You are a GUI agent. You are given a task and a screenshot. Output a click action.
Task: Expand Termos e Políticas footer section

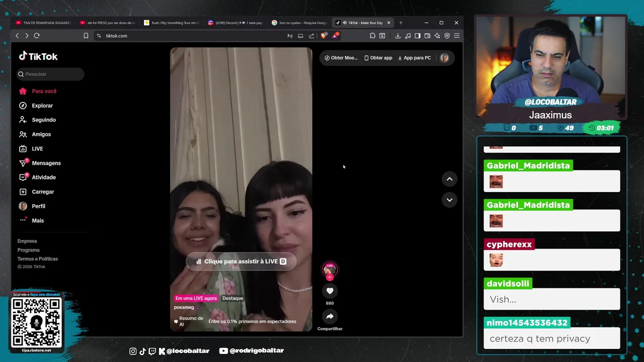[38, 258]
